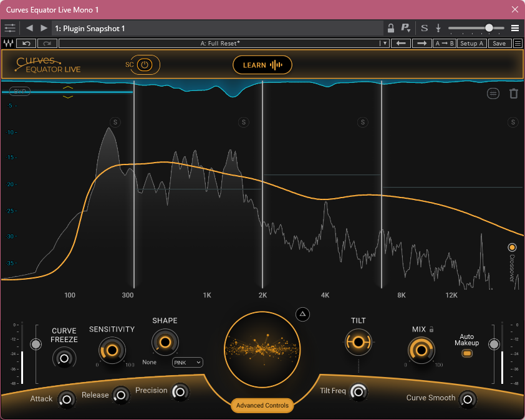Viewport: 525px width, 420px height.
Task: Close the Curves Equator Live window
Action: click(x=515, y=9)
